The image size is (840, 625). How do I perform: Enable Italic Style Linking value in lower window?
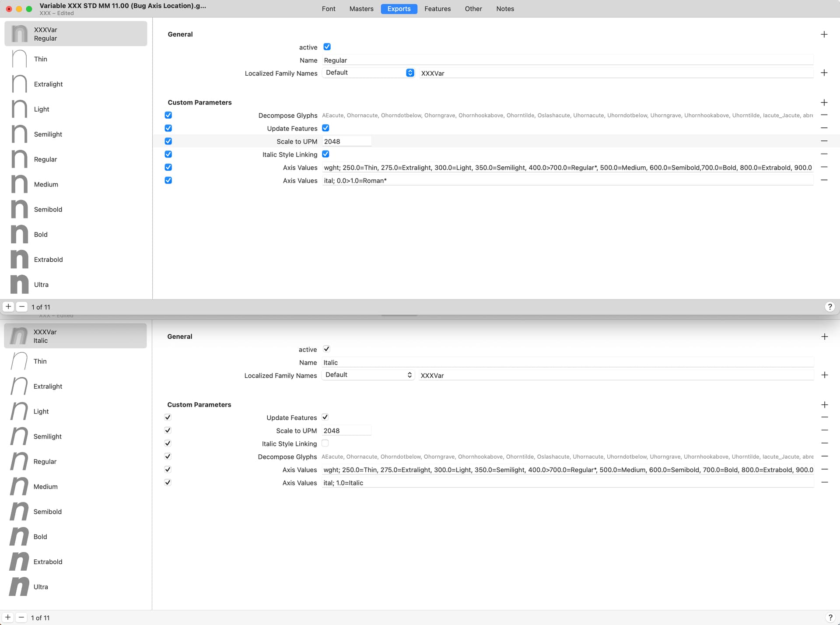click(325, 443)
